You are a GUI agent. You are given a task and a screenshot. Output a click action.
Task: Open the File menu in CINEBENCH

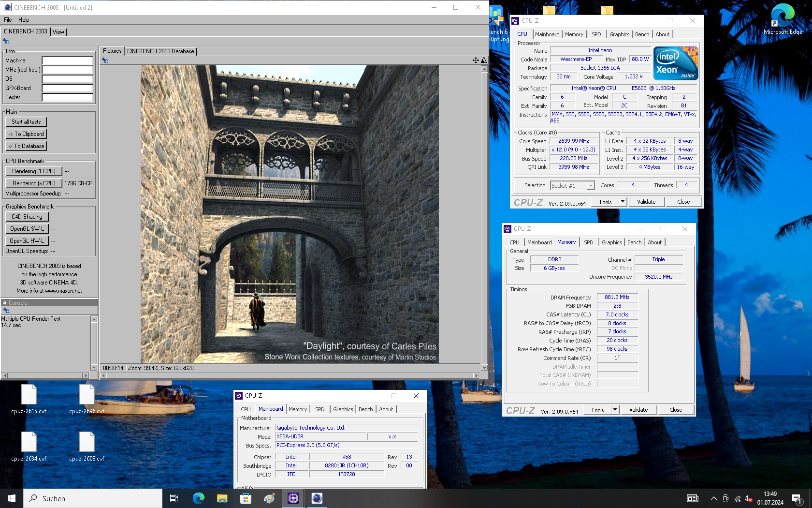click(8, 20)
